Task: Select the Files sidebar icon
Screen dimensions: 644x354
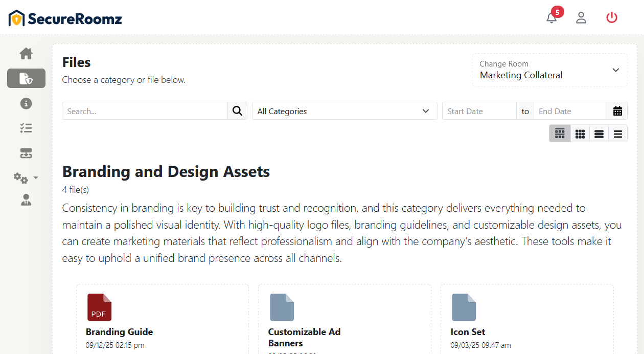Action: (26, 78)
